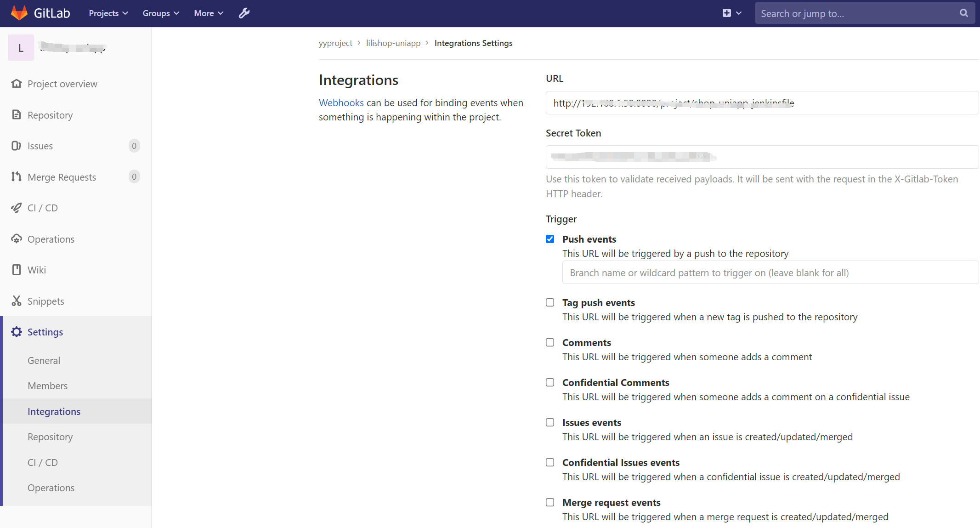Enable the Confidential Comments checkbox
980x528 pixels.
point(550,382)
